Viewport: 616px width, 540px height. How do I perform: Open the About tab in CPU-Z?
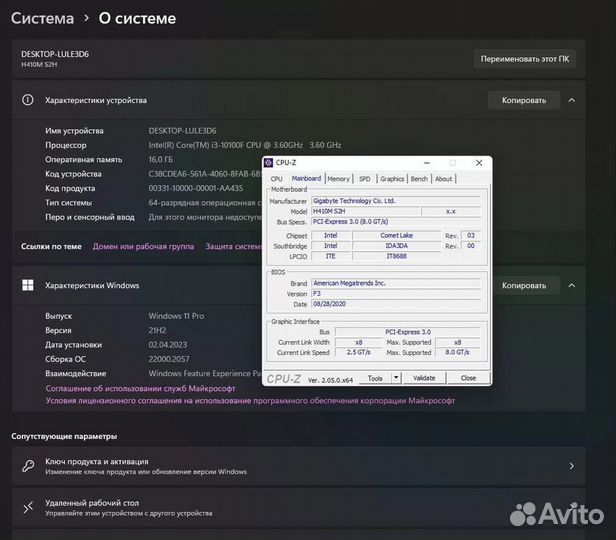(444, 179)
